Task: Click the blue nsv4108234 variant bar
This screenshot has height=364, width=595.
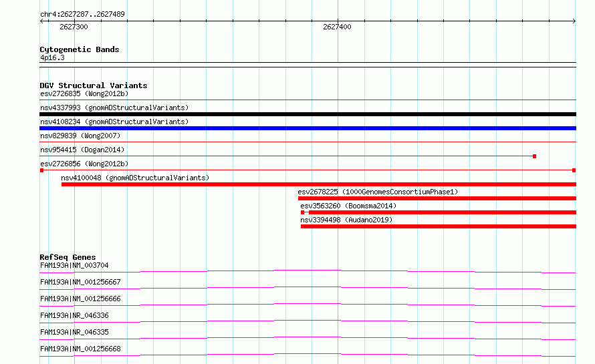Action: 308,128
